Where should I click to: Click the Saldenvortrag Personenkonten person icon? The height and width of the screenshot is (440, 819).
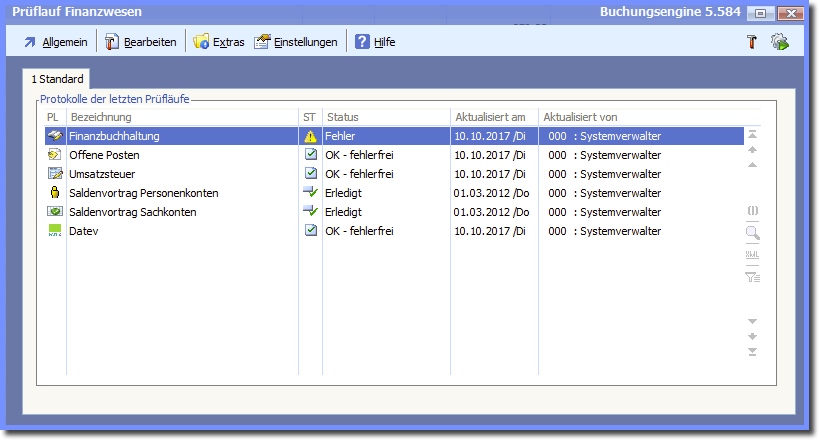54,193
